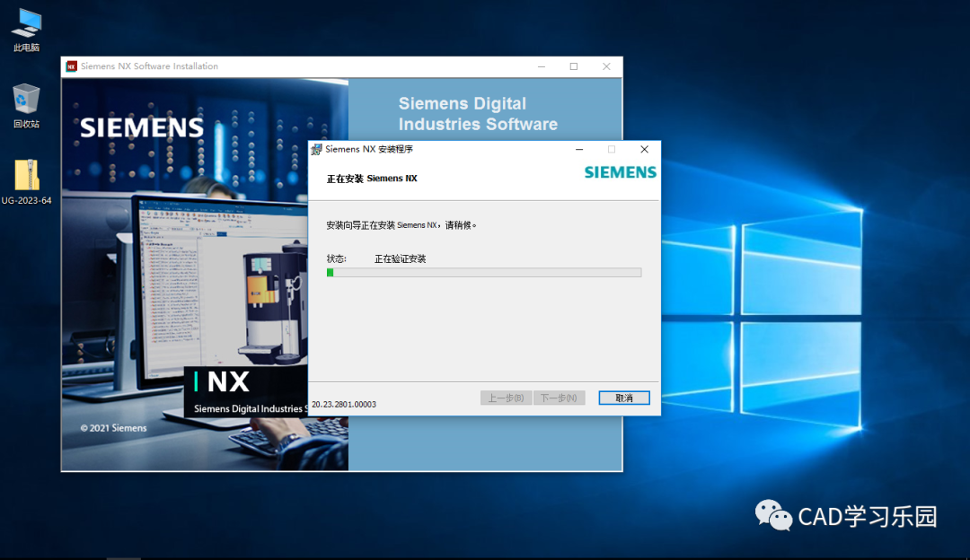The height and width of the screenshot is (560, 970).
Task: Close the Siemens NX Software Installation window
Action: pos(606,66)
